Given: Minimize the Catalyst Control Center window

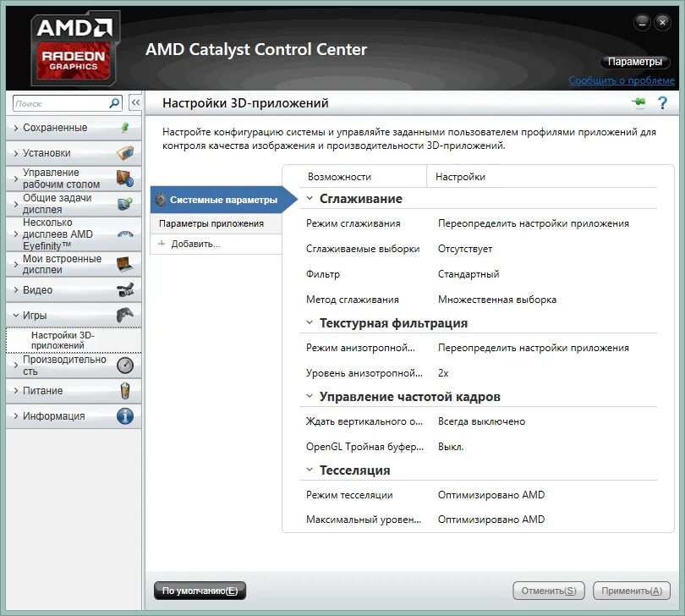Looking at the screenshot, I should (x=642, y=22).
